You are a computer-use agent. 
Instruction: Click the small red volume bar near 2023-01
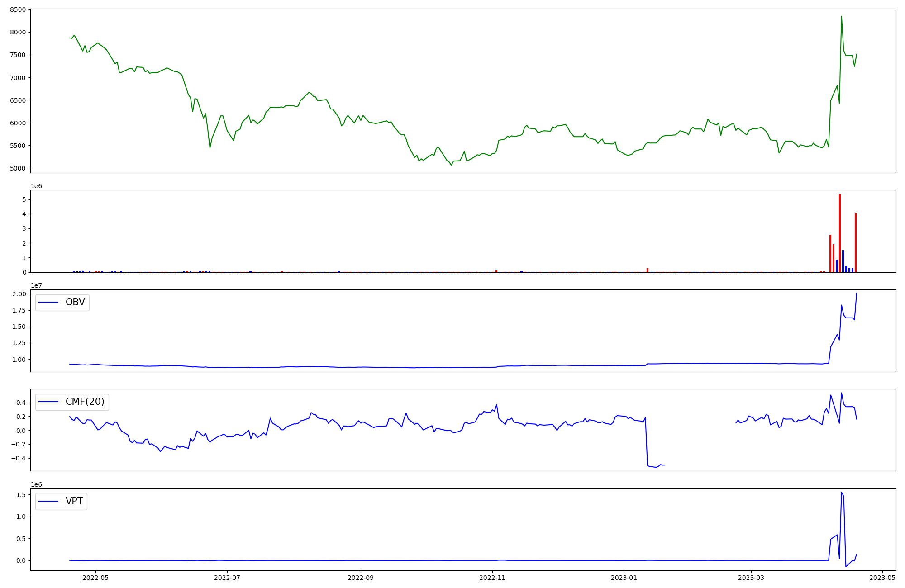648,270
